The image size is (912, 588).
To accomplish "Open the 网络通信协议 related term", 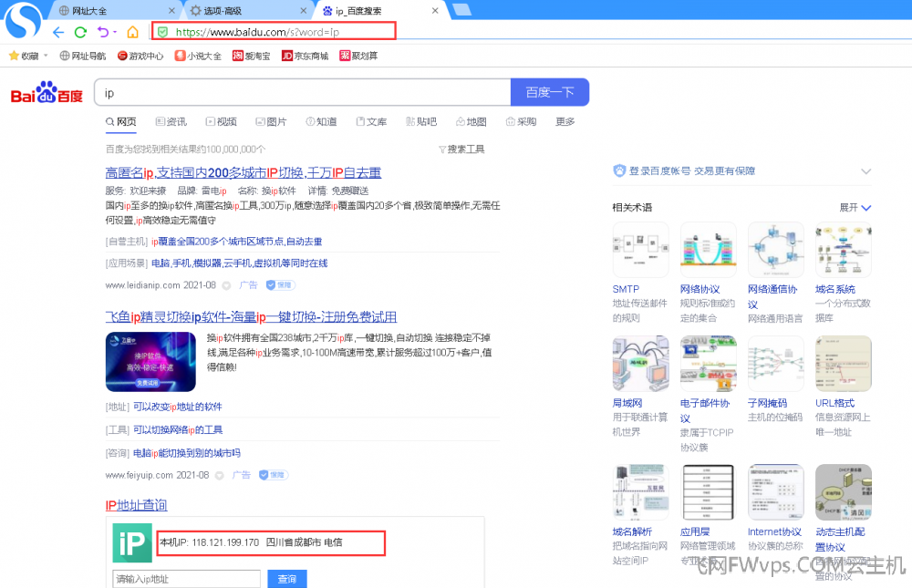I will [772, 296].
